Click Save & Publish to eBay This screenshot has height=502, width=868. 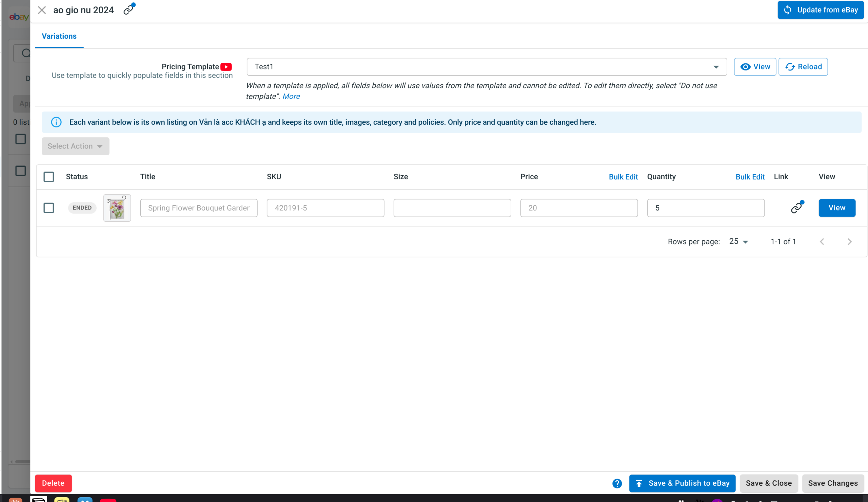coord(682,483)
